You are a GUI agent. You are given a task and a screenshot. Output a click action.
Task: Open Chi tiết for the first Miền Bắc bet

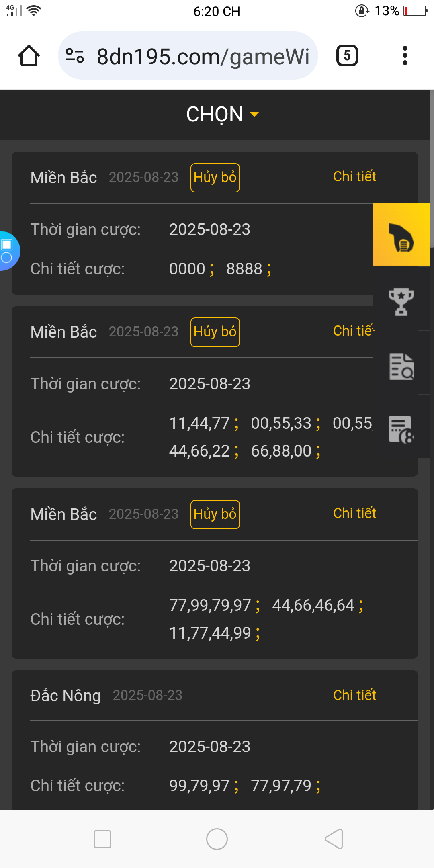(x=354, y=176)
